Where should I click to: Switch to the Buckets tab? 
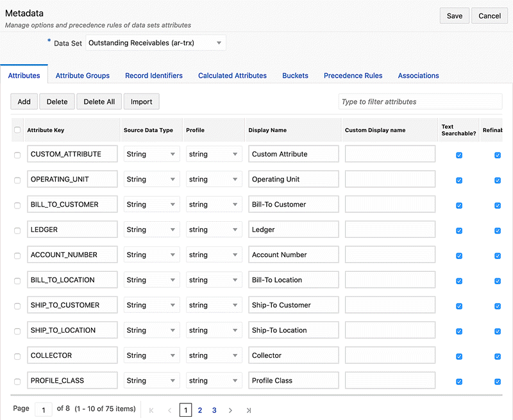tap(295, 76)
